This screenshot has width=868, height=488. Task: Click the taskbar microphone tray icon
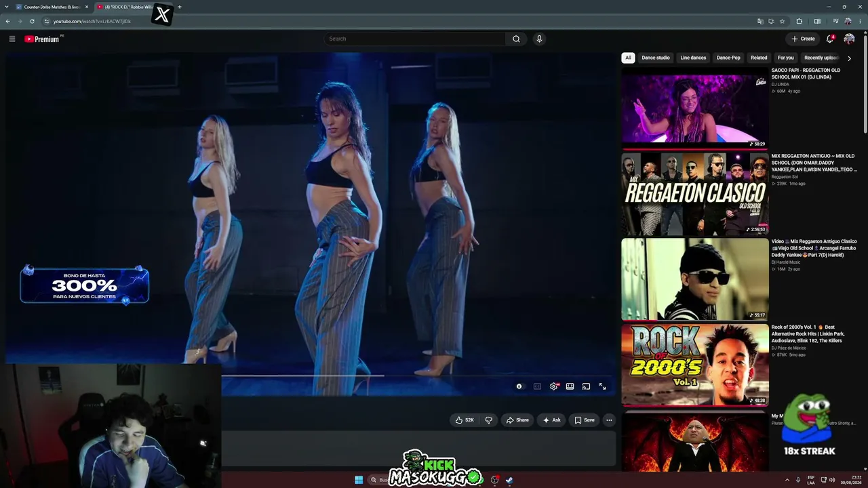[798, 480]
